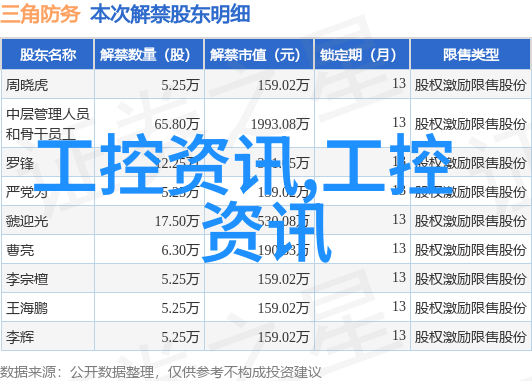Viewport: 532px width, 381px height.
Task: Click the 解禁数量（股） column header
Action: 149,55
